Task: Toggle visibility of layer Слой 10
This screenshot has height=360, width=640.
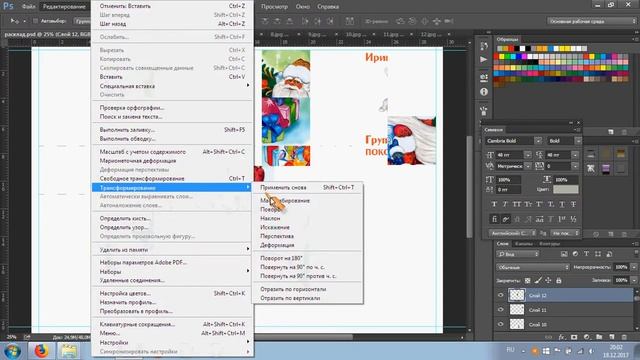Action: coord(500,324)
